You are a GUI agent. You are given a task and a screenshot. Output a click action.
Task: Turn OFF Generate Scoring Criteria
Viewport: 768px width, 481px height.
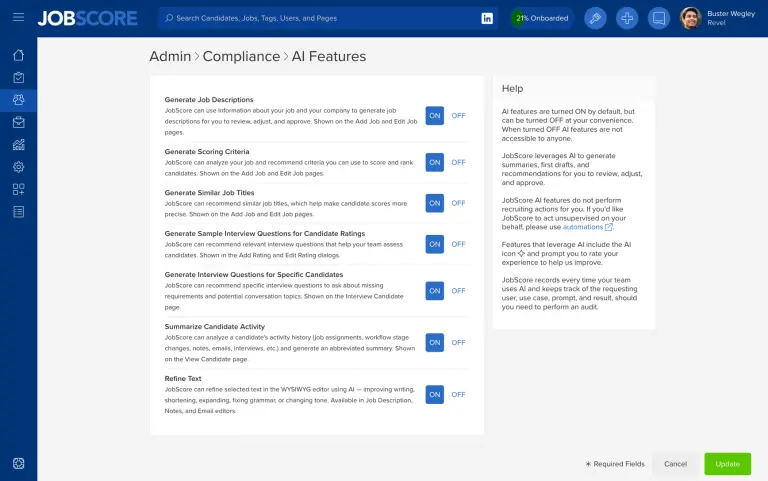458,162
